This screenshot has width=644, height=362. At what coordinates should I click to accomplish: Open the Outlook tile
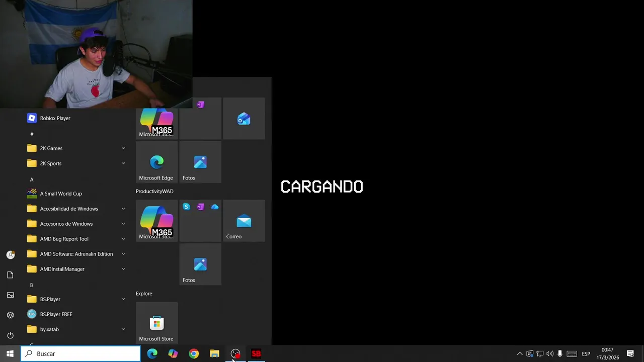coord(244,119)
